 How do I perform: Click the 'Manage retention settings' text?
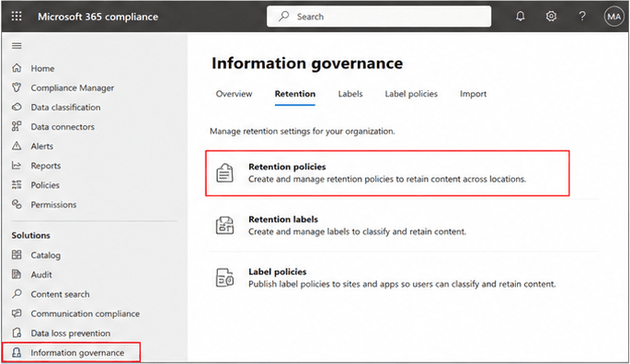coord(303,131)
